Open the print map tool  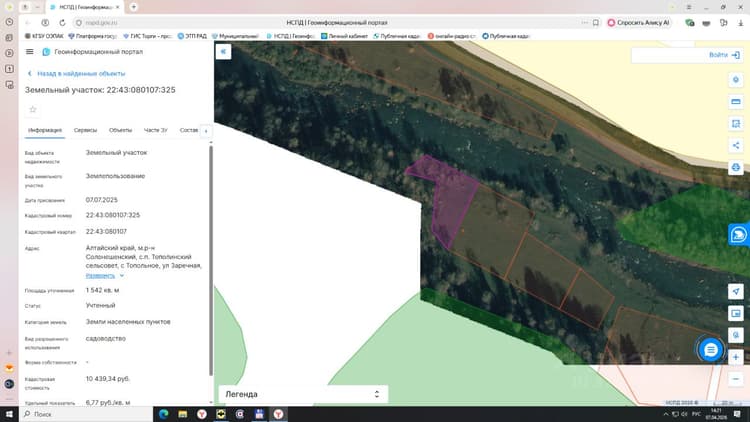[736, 167]
